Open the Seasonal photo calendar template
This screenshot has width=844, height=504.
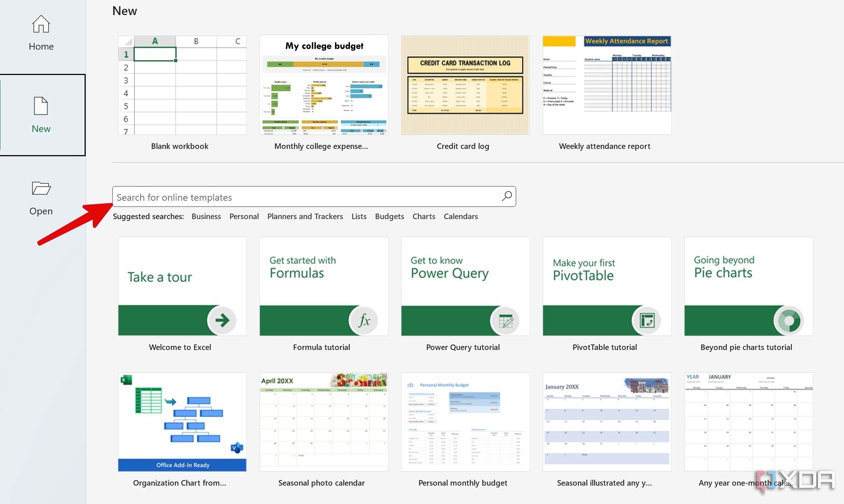click(323, 422)
